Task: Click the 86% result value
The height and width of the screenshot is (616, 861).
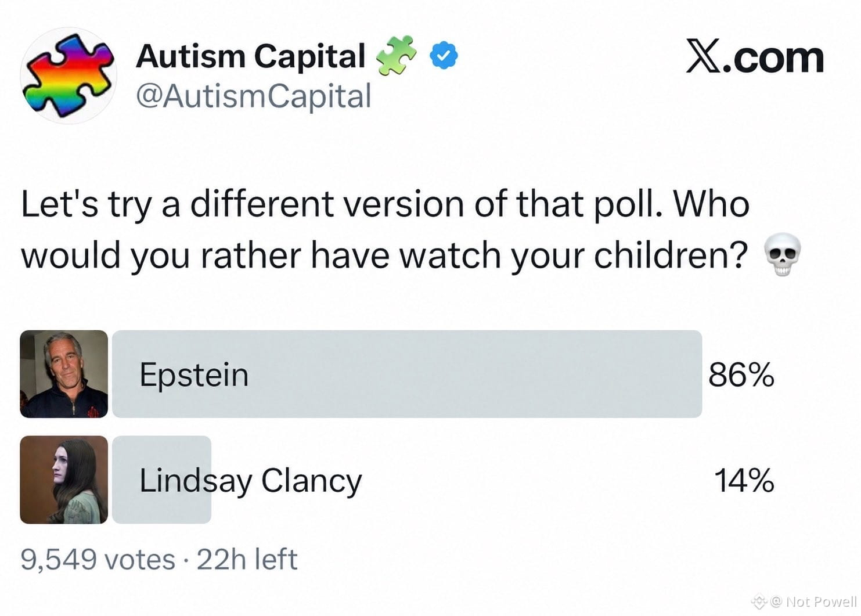Action: tap(741, 374)
